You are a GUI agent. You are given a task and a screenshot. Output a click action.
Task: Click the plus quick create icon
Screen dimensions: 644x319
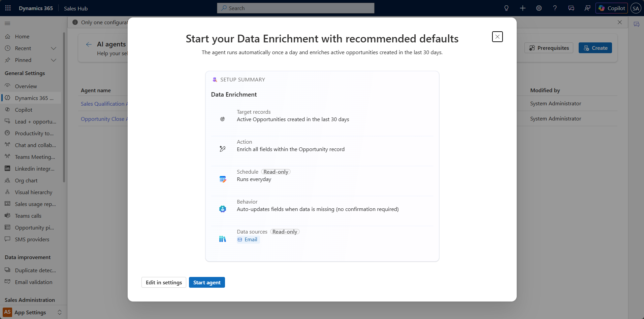[x=522, y=8]
